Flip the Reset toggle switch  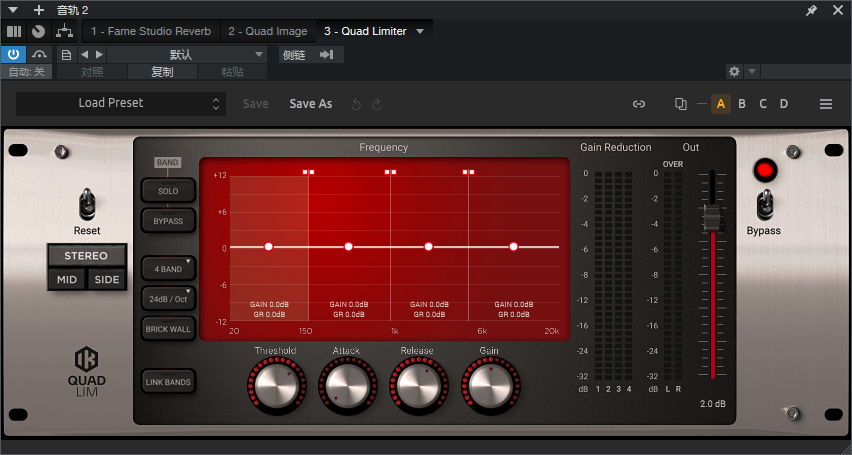coord(87,205)
